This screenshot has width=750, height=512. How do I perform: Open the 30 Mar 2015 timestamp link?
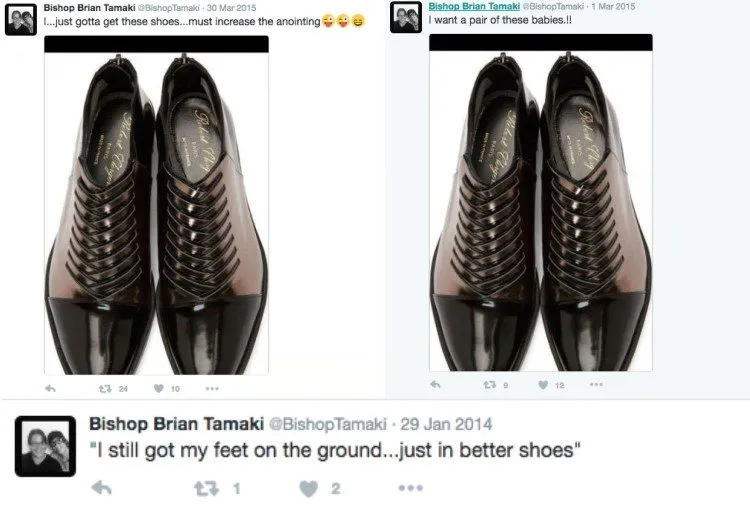232,8
